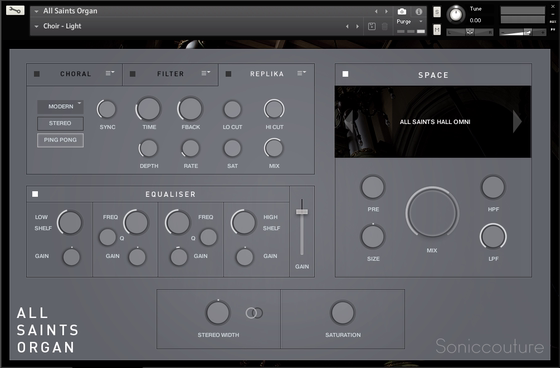Adjust the output volume slider
560x368 pixels.
[522, 32]
